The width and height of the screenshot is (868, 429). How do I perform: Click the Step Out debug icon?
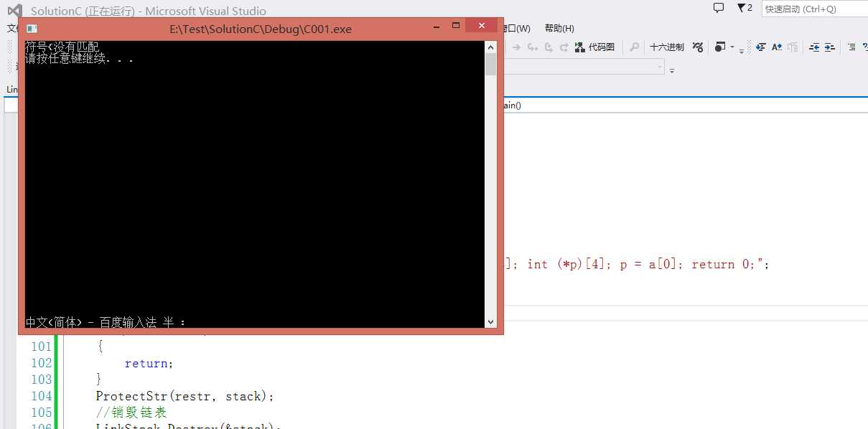click(x=564, y=47)
